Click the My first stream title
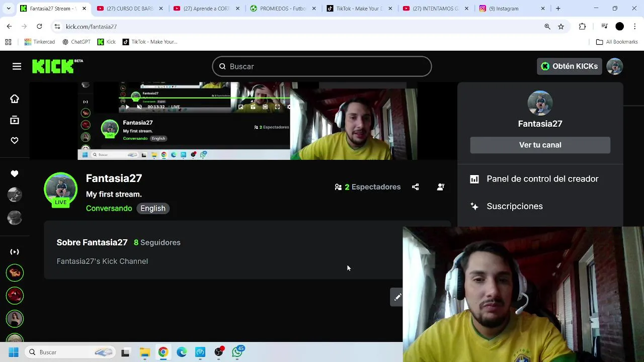Image resolution: width=644 pixels, height=362 pixels. point(114,194)
